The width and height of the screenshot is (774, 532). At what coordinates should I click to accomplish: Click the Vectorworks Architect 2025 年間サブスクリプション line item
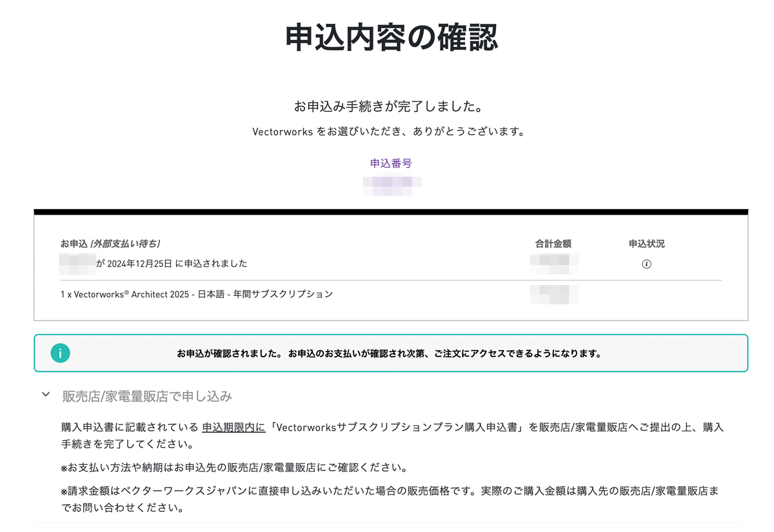point(197,294)
